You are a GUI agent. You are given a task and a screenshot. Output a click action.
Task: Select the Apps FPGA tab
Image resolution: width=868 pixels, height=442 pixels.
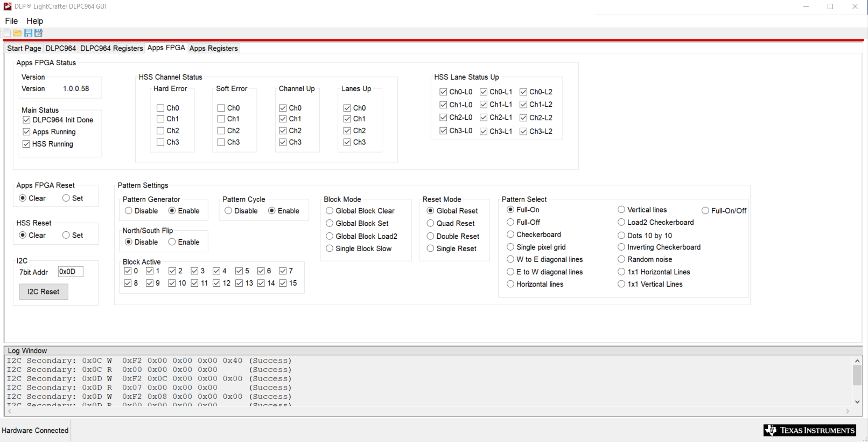[166, 47]
